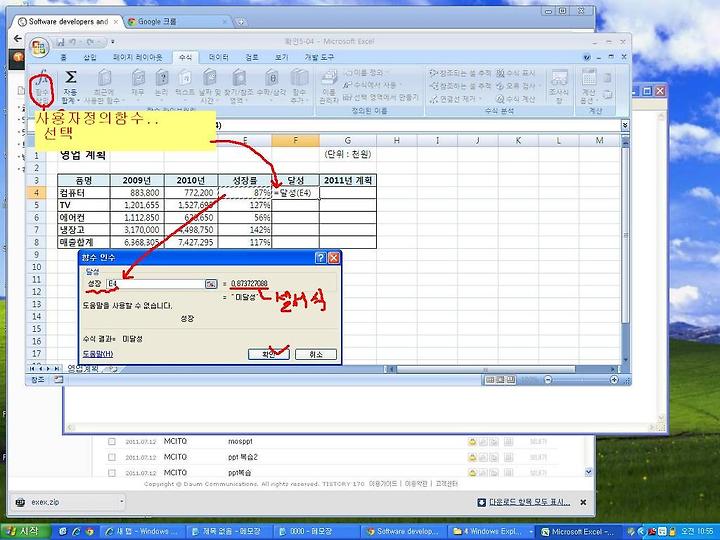Click Create from Selection (선택 영역에서 만들기)

(x=381, y=97)
